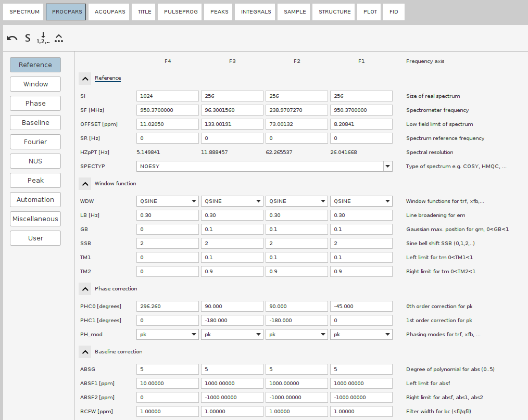The width and height of the screenshot is (528, 420).
Task: Select the NUS sidebar category
Action: 35,161
